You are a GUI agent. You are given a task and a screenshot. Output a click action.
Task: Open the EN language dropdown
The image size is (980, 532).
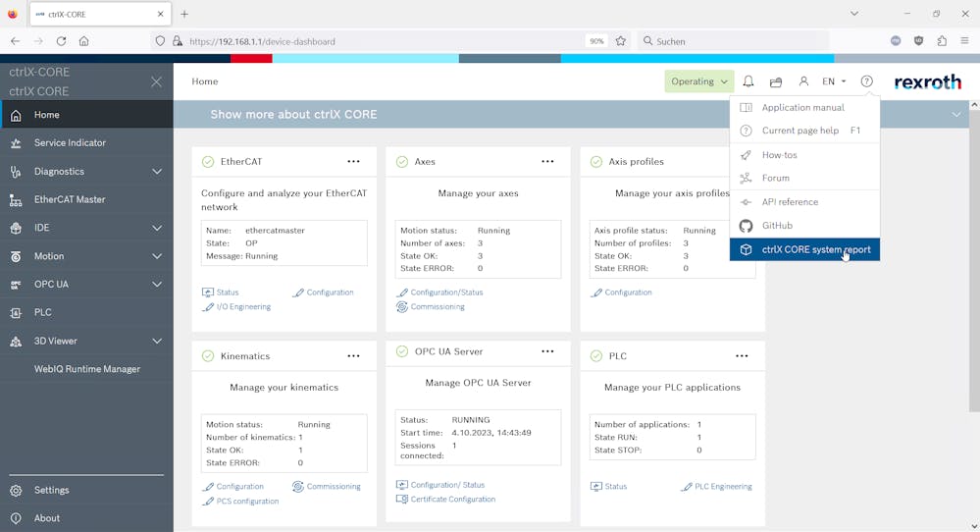coord(834,81)
